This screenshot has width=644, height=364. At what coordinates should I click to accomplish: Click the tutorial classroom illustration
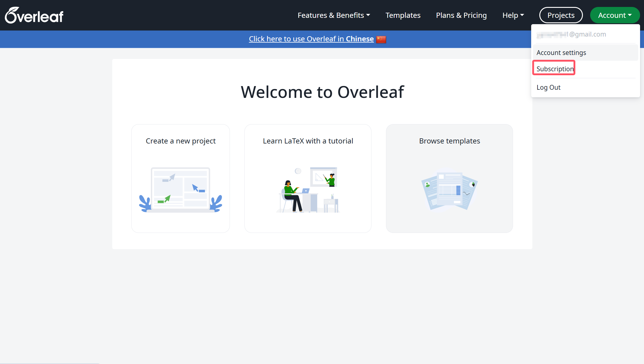coord(308,190)
